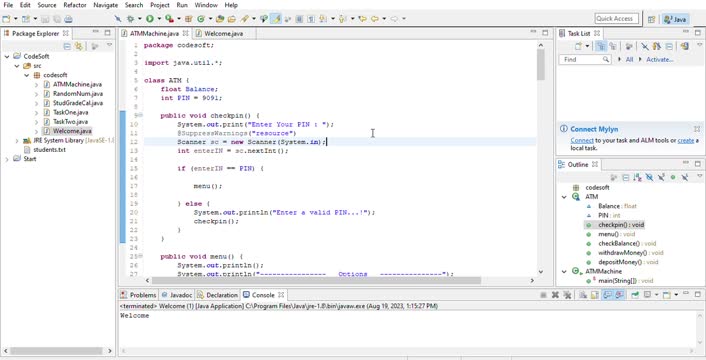Click the Activate... link in Task List
Image resolution: width=706 pixels, height=360 pixels.
click(x=660, y=59)
